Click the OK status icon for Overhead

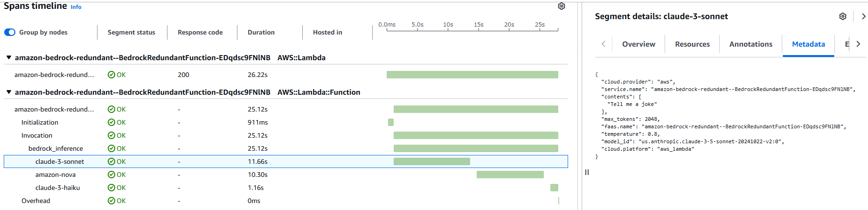(x=111, y=201)
